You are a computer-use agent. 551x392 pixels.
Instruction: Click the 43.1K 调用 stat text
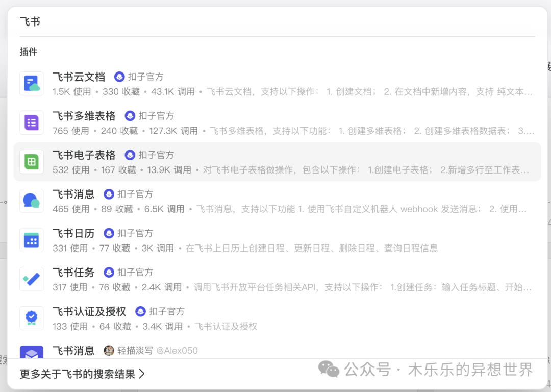(x=173, y=92)
